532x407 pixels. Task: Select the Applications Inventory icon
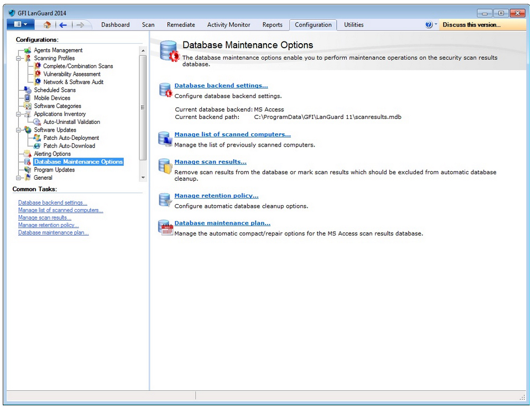(x=28, y=114)
